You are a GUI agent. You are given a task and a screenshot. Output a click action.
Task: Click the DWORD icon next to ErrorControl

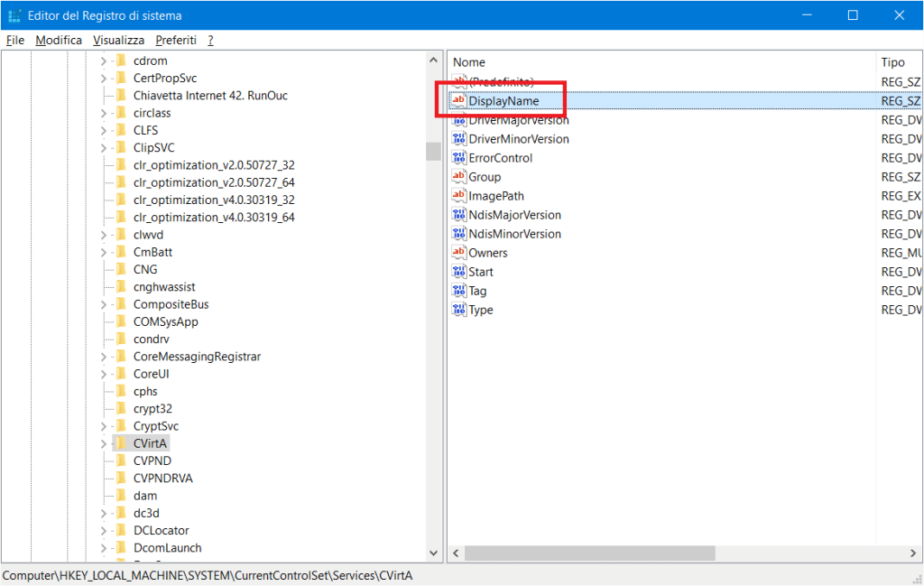[459, 157]
